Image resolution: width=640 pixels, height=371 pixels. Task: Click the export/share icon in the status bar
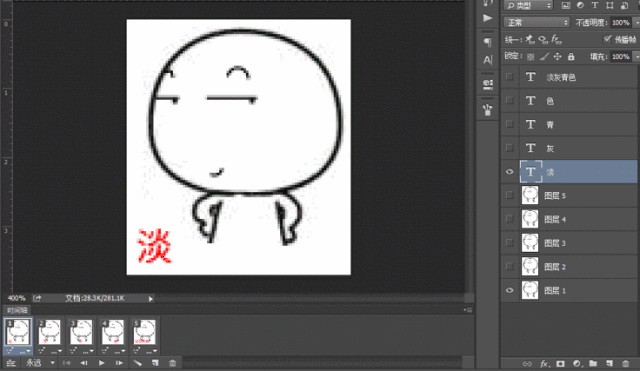[x=37, y=298]
